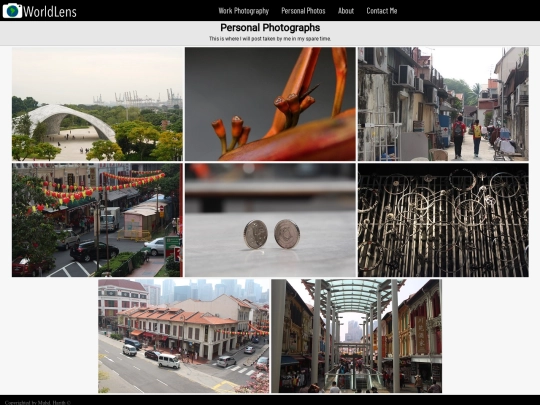Screen dimensions: 540x405
Task: Go to Personal Photos in navigation
Action: 303,11
